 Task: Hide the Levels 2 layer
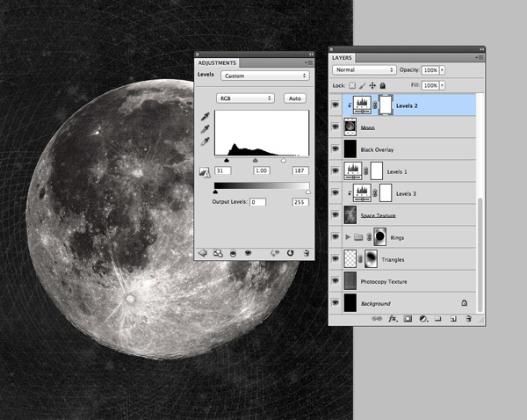336,105
